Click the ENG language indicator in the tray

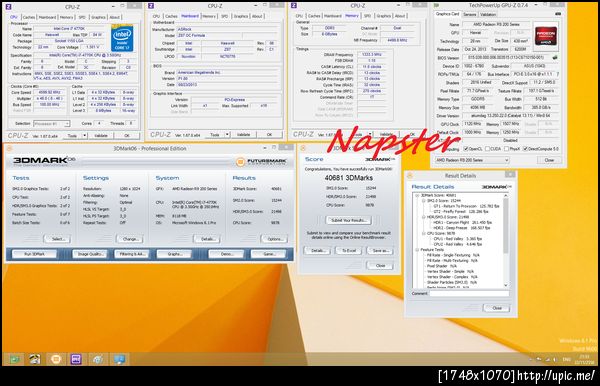tap(567, 359)
